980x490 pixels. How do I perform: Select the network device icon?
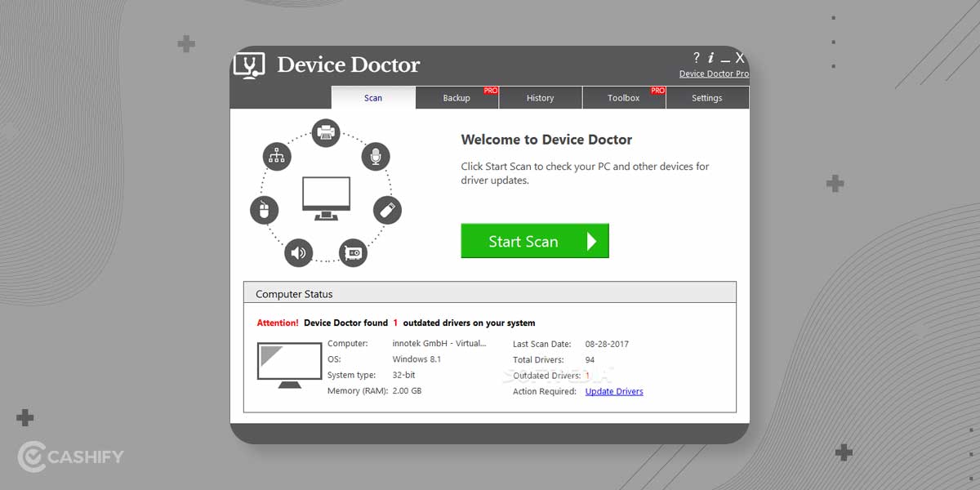click(276, 157)
